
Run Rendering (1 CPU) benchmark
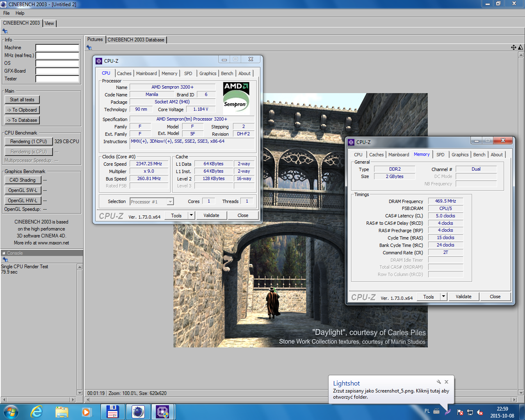click(29, 142)
